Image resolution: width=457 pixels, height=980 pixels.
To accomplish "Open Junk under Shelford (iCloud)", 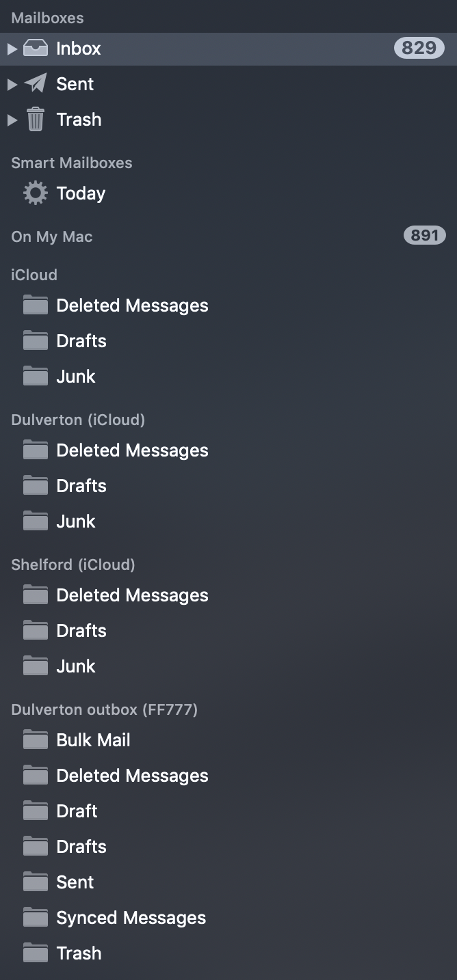I will point(228,666).
